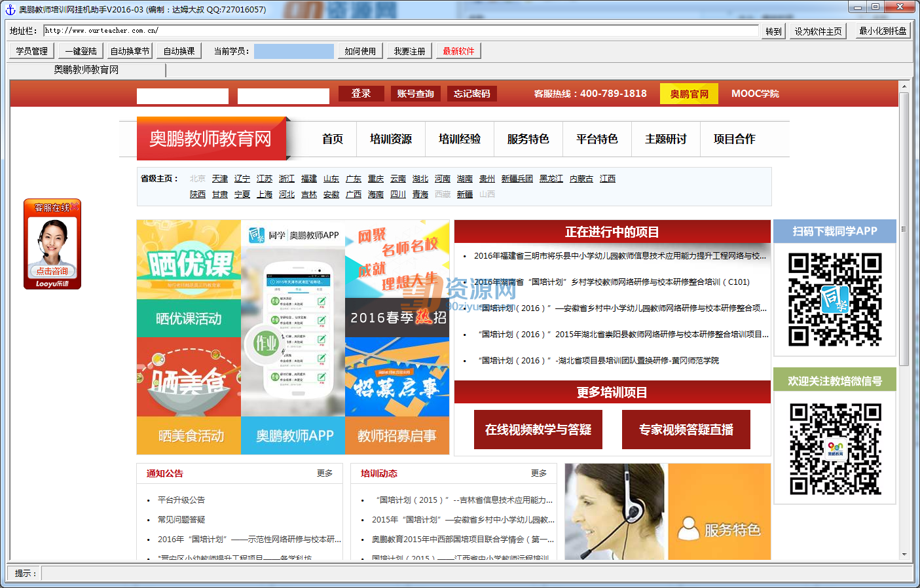
Task: Click 账号查询 button
Action: tap(415, 94)
